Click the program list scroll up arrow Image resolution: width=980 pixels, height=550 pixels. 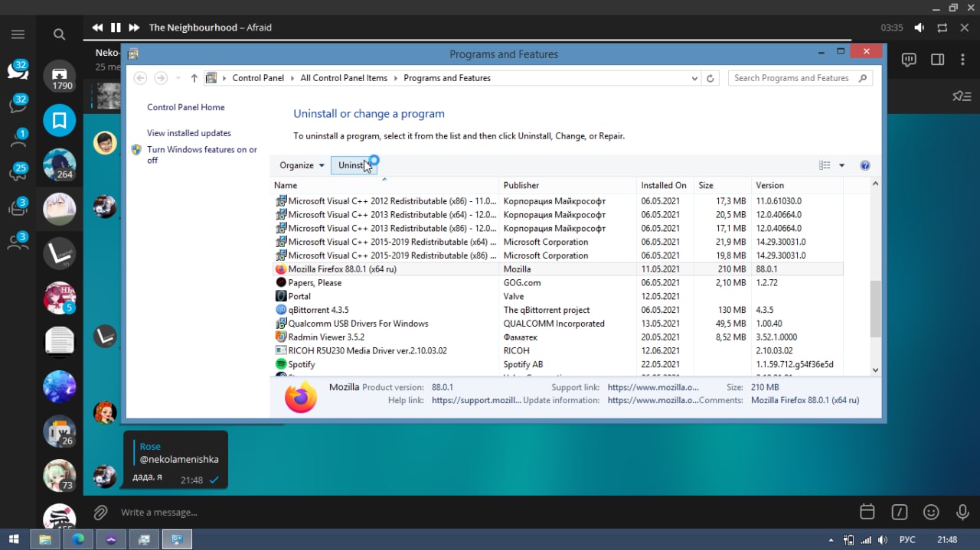876,184
